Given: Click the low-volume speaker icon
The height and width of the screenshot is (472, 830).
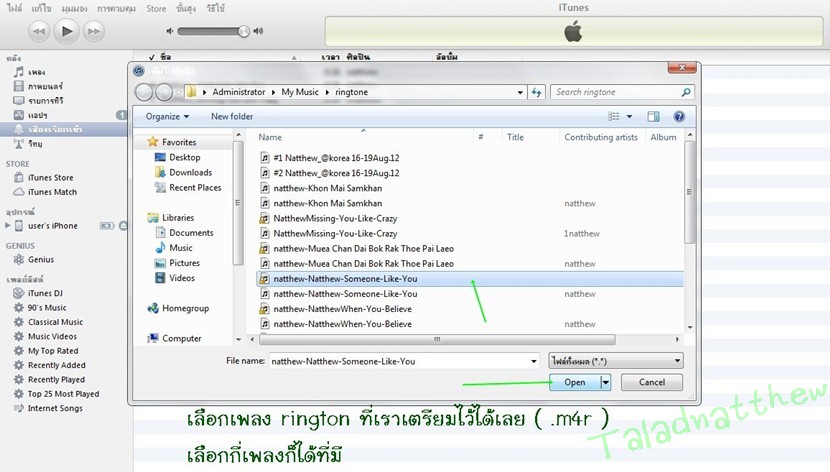Looking at the screenshot, I should (x=169, y=31).
